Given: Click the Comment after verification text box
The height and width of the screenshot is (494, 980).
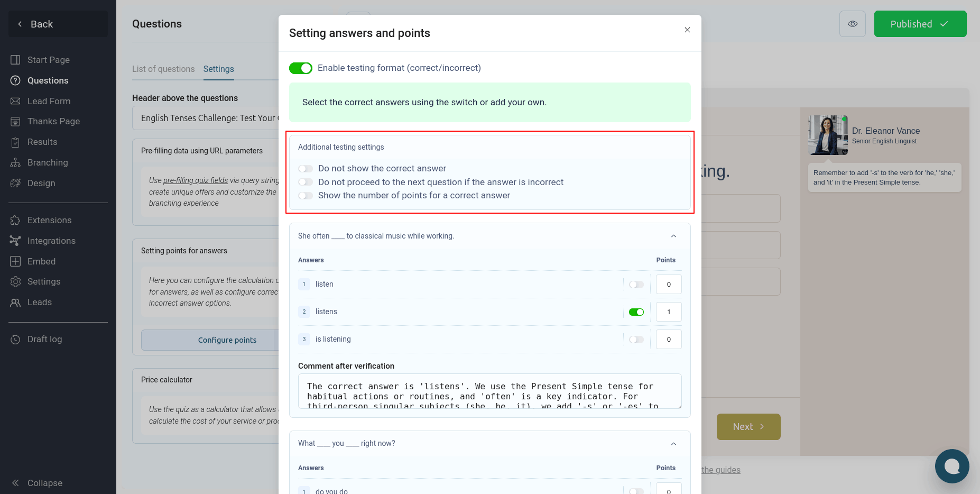Looking at the screenshot, I should point(489,391).
